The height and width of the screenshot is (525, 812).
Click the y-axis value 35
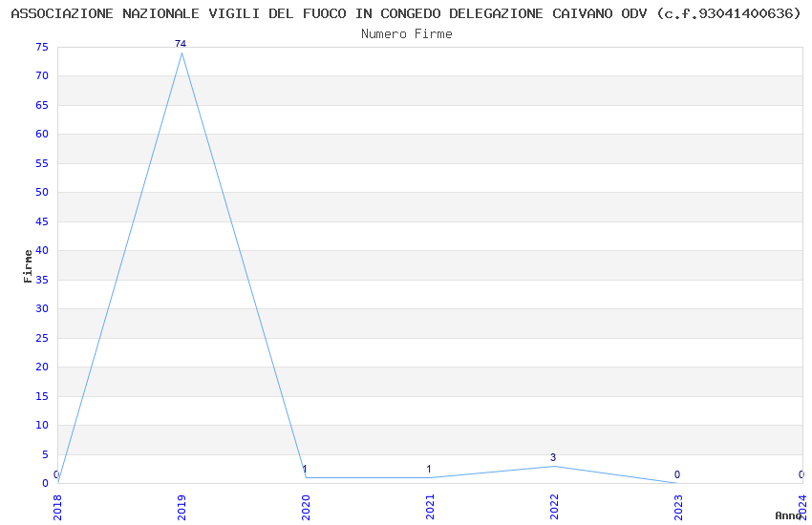[x=42, y=280]
